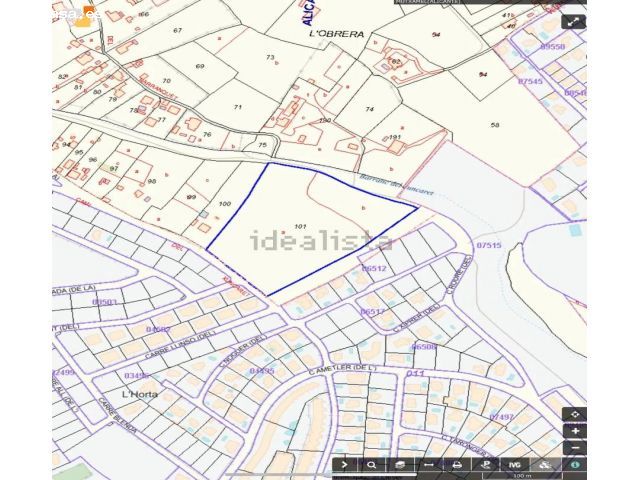Toggle the highlighted satellite overlay tool
This screenshot has width=640, height=480.
[x=544, y=464]
